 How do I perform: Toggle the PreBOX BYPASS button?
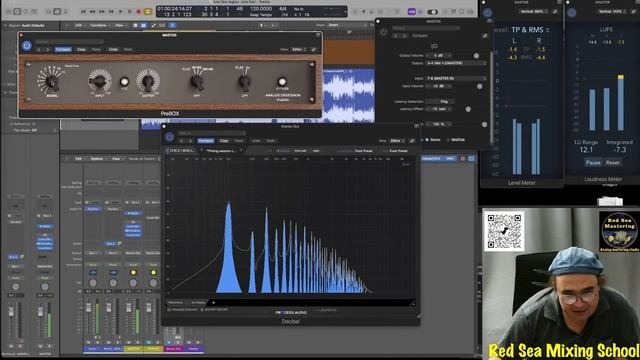(x=282, y=81)
